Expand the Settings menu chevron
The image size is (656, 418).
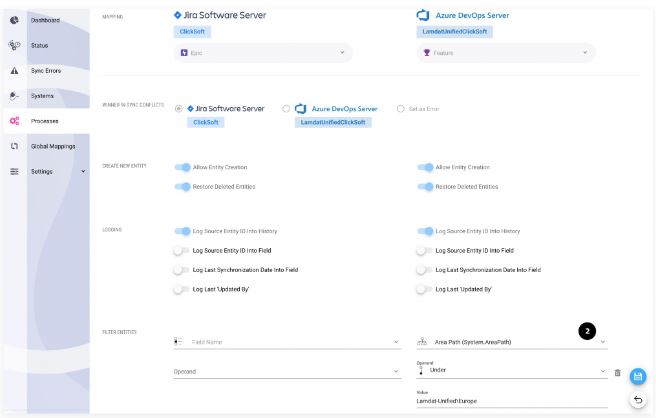coord(83,172)
